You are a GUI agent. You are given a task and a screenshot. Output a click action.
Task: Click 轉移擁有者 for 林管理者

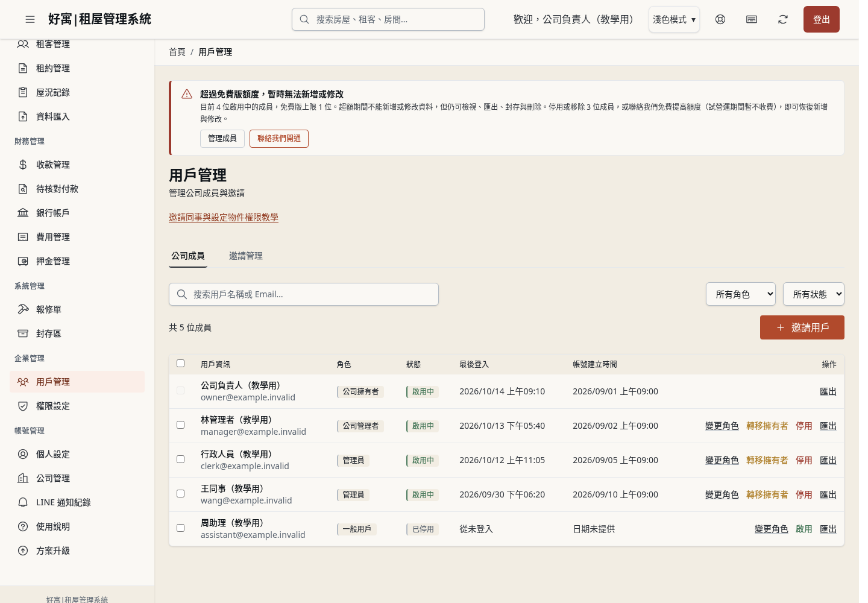[767, 426]
